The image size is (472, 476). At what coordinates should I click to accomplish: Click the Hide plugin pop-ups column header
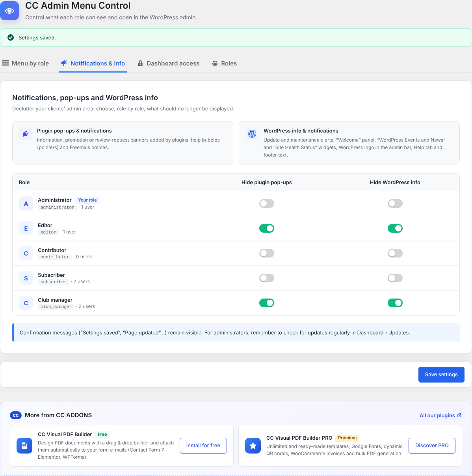click(267, 182)
